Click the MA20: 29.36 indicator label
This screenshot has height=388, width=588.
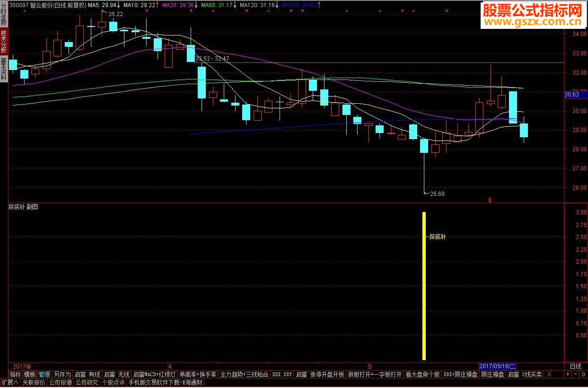(178, 5)
